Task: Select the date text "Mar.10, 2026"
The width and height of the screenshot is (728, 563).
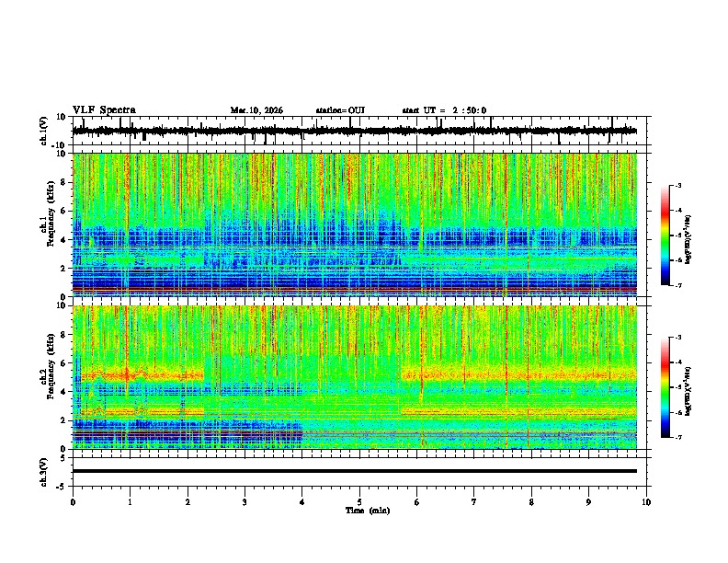Action: [x=256, y=110]
